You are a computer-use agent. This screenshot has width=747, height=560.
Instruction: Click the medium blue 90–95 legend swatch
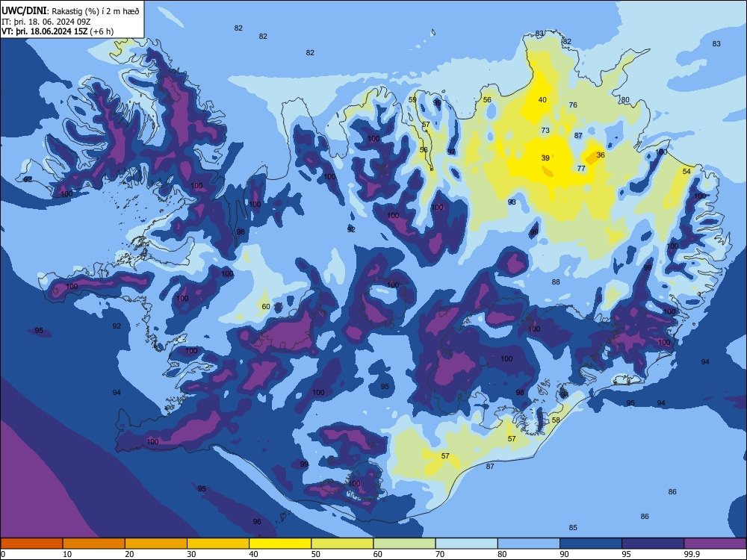pyautogui.click(x=590, y=544)
